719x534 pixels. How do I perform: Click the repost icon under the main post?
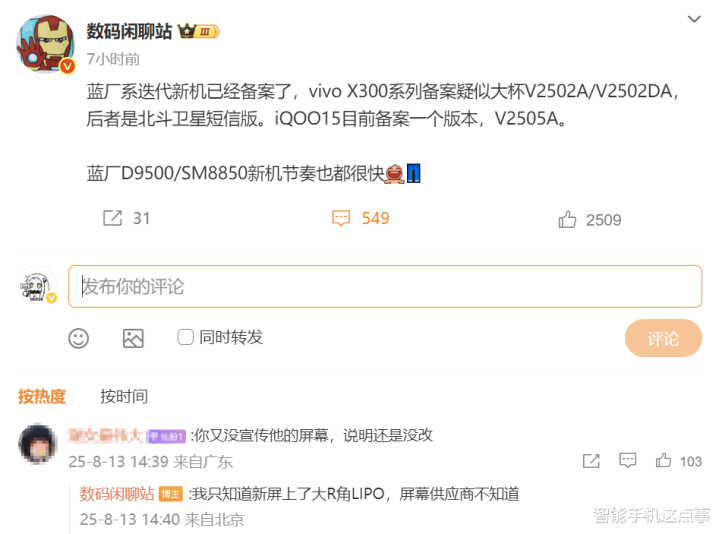112,218
